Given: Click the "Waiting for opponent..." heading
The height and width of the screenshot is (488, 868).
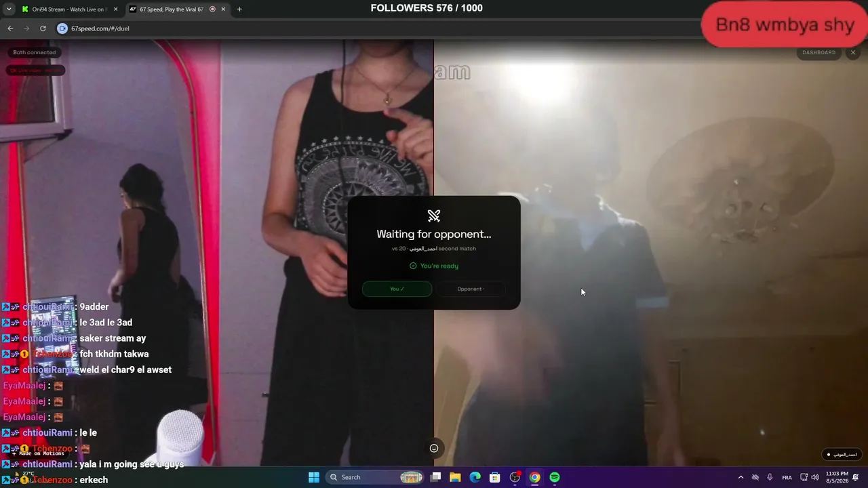Looking at the screenshot, I should pos(434,234).
